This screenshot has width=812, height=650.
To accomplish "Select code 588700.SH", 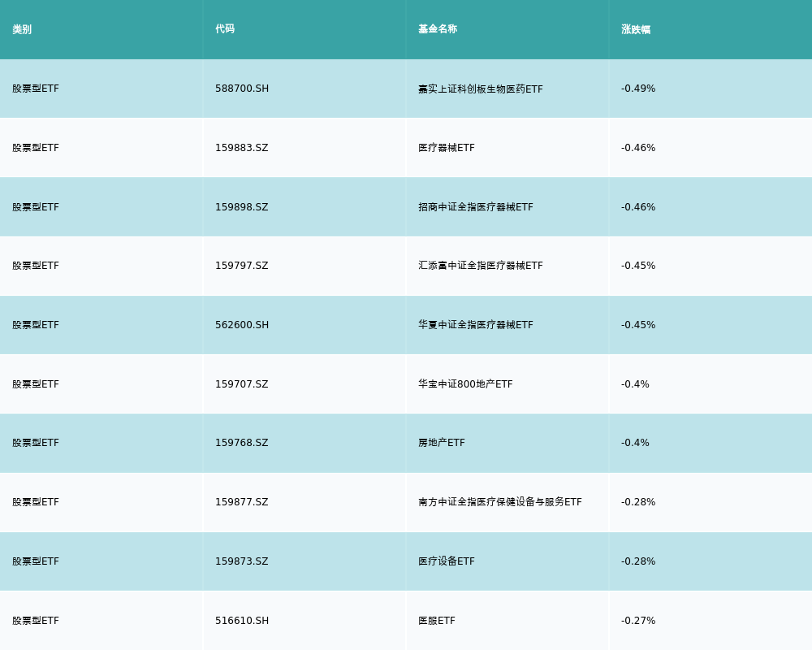I will click(242, 89).
